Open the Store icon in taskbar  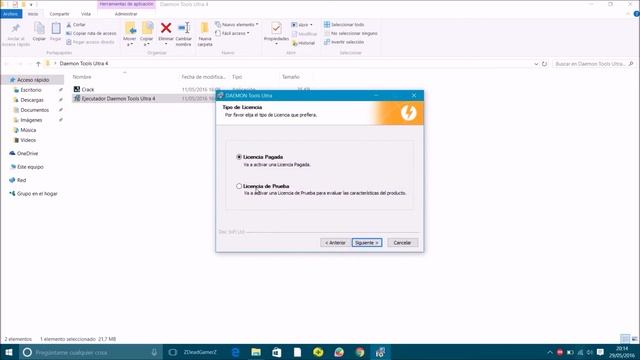click(x=277, y=352)
